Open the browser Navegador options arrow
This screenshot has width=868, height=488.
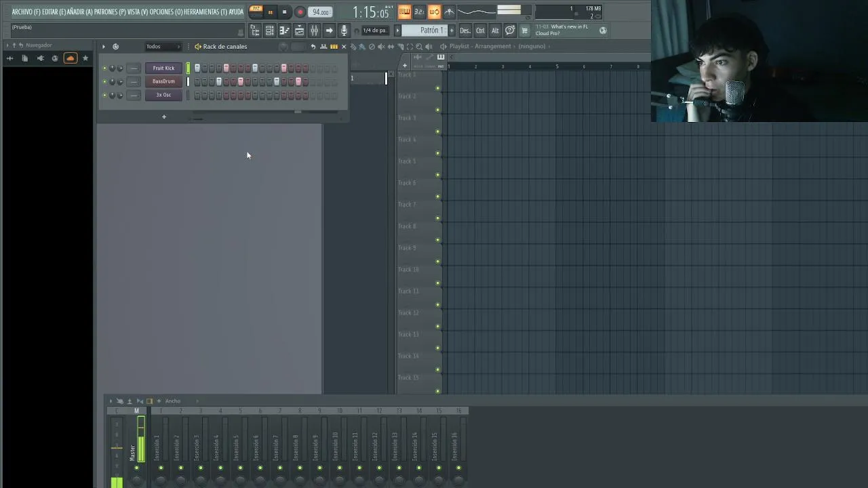(7, 45)
